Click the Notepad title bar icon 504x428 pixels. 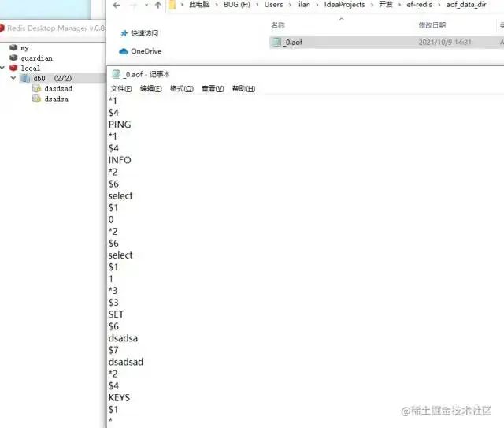[116, 74]
